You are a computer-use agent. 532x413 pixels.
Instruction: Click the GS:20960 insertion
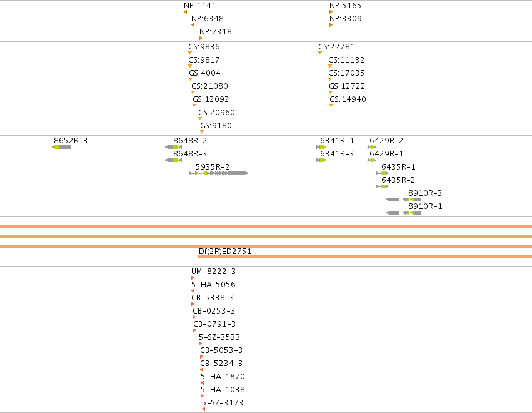coord(216,113)
